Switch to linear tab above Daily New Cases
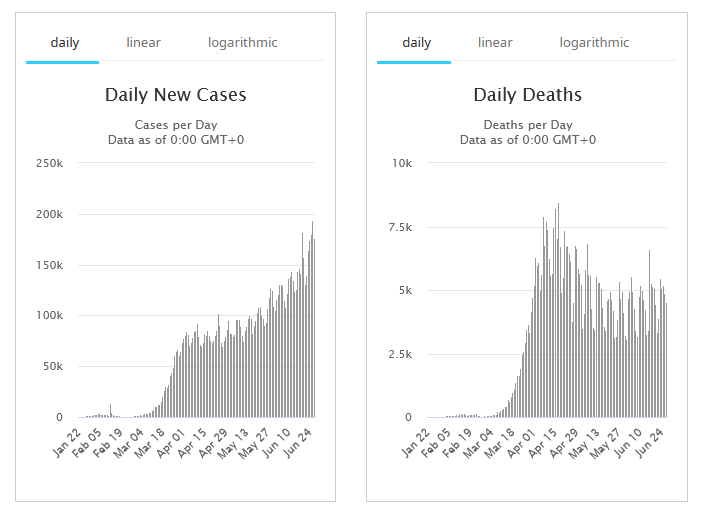The width and height of the screenshot is (703, 515). (143, 43)
